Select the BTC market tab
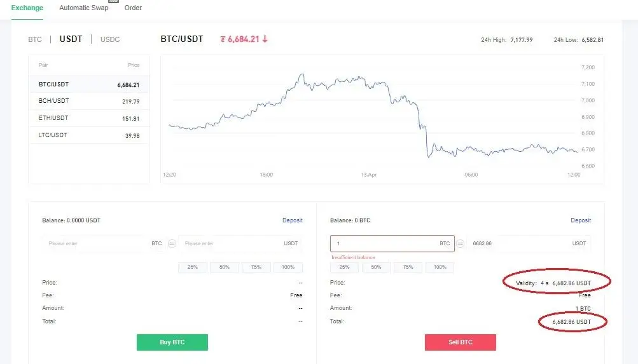This screenshot has width=638, height=364. (x=35, y=39)
